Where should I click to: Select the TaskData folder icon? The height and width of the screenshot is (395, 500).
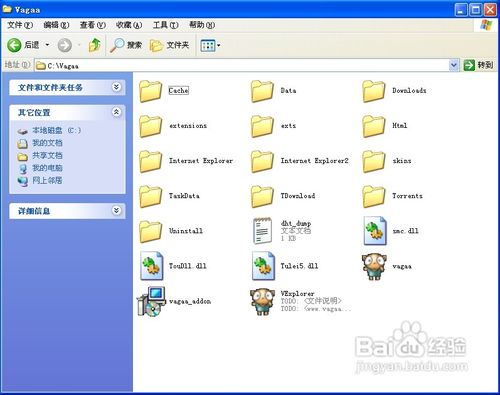150,196
